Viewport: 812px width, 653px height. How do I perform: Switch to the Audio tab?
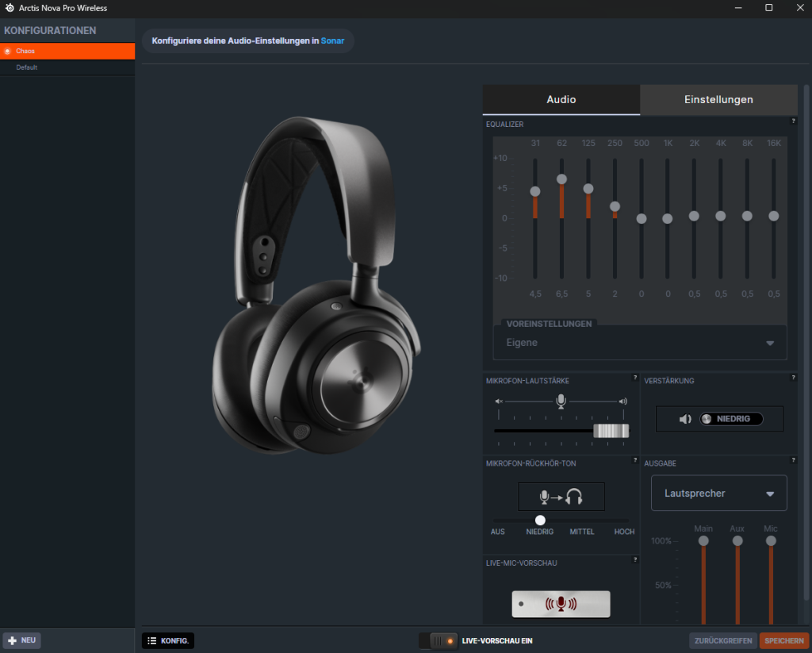pos(561,100)
